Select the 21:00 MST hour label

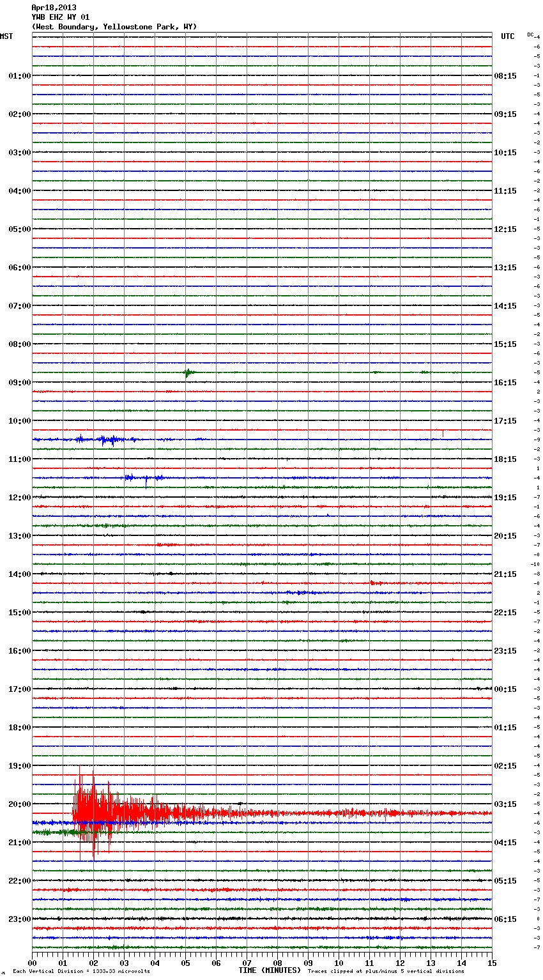pos(20,843)
